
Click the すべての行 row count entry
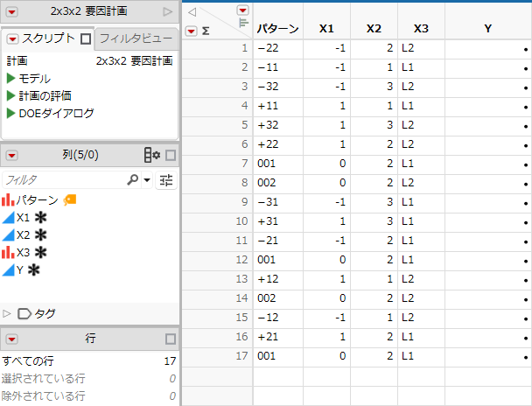89,360
